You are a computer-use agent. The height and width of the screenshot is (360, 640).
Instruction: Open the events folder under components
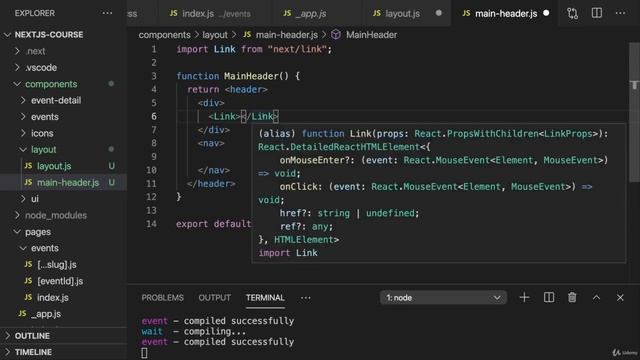click(x=45, y=117)
